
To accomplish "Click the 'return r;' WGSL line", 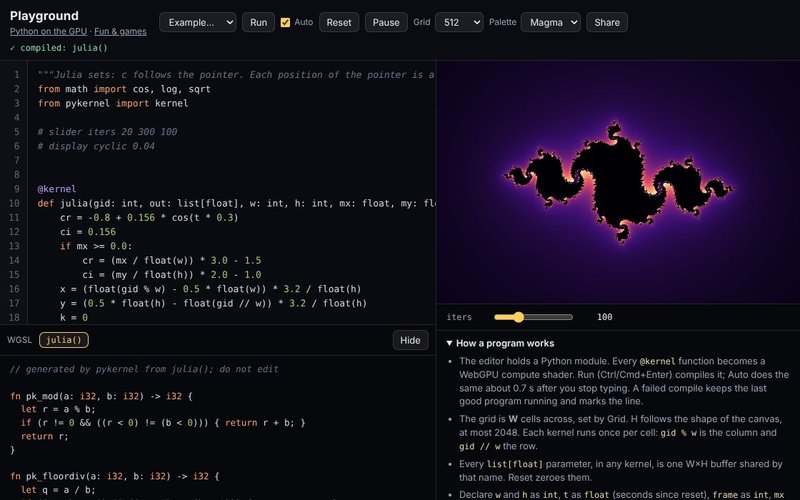I will pos(44,436).
